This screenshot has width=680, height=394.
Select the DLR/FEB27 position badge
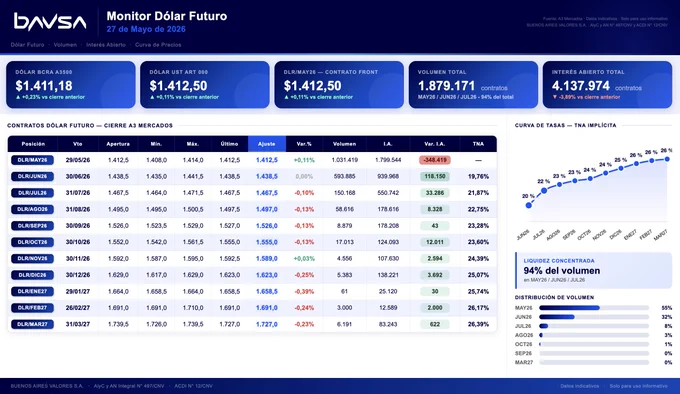(33, 308)
